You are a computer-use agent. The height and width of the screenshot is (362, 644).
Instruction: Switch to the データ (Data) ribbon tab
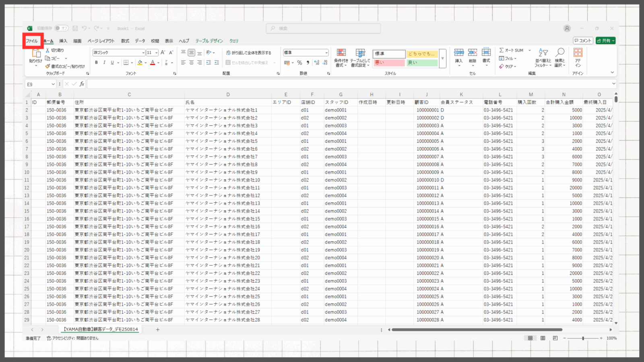140,41
